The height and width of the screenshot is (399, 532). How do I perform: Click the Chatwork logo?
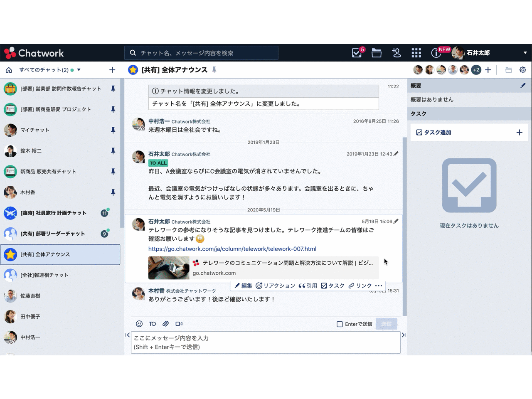(x=34, y=53)
